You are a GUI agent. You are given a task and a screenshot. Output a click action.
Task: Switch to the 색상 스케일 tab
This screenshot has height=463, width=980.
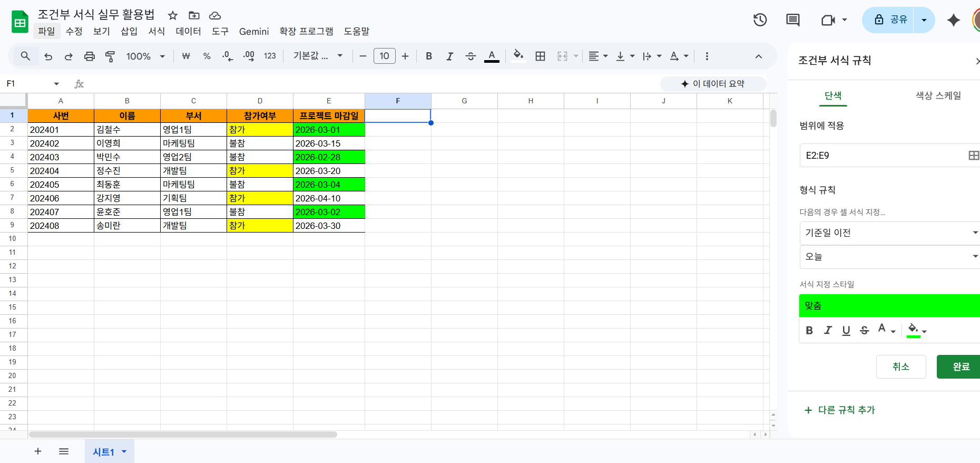point(938,95)
